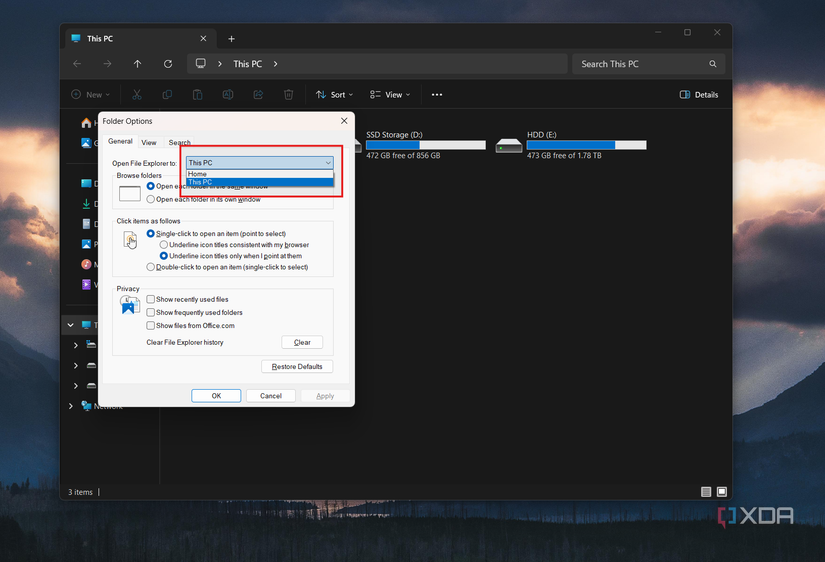This screenshot has width=825, height=562.
Task: Switch to list details view icon
Action: tap(706, 491)
